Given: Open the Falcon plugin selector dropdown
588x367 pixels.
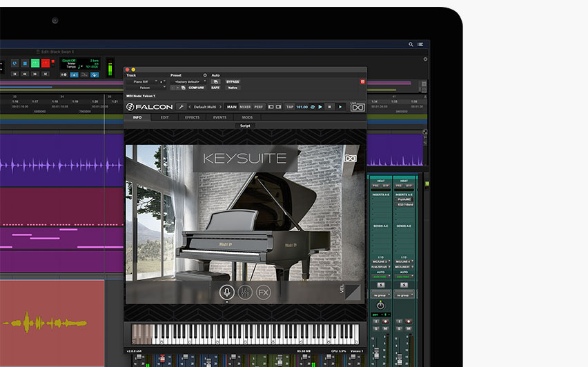Looking at the screenshot, I should [x=146, y=88].
